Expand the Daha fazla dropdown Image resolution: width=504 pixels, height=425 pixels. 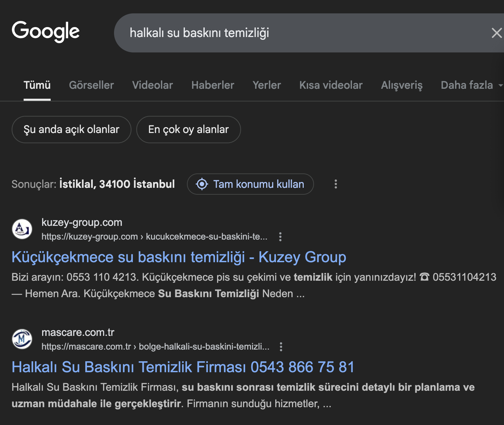472,85
